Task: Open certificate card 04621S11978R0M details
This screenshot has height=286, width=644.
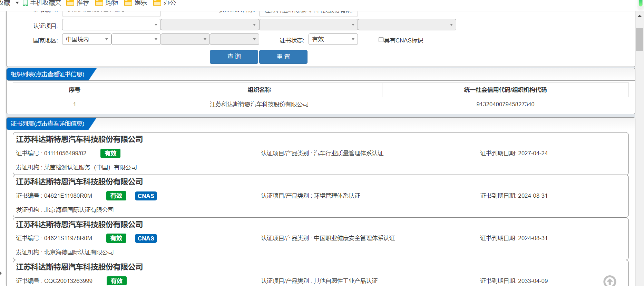Action: (321, 239)
